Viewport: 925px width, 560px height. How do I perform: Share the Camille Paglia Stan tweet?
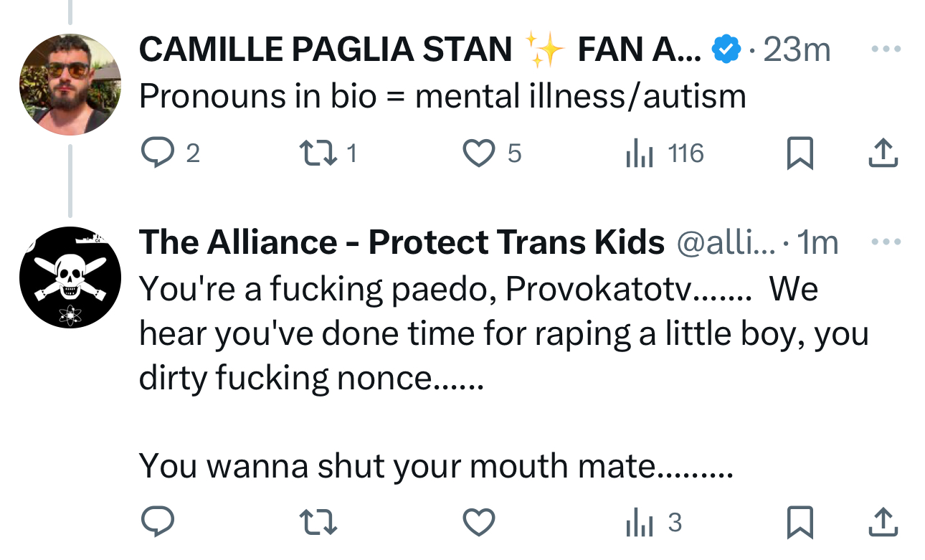pyautogui.click(x=883, y=153)
